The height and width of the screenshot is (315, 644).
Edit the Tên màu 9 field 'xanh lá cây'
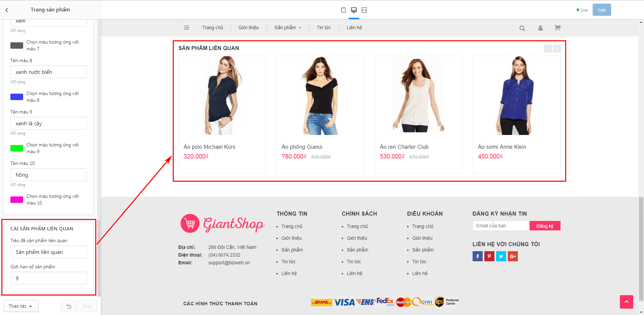point(49,123)
